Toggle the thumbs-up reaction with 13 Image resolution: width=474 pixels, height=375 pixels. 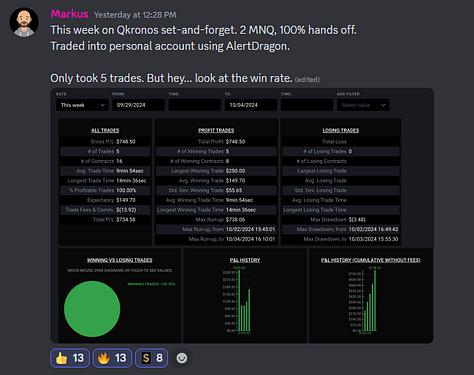(70, 358)
